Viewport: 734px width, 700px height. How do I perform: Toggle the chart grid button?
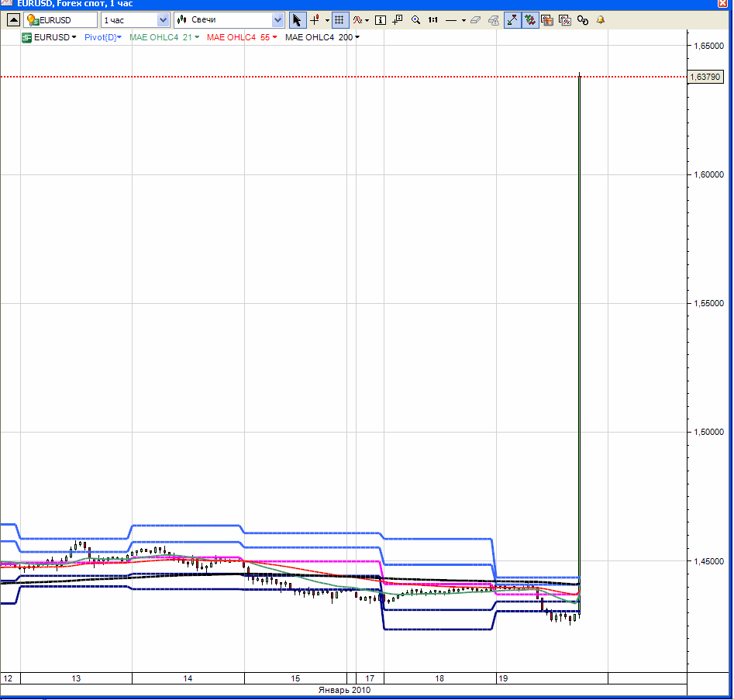tap(339, 20)
